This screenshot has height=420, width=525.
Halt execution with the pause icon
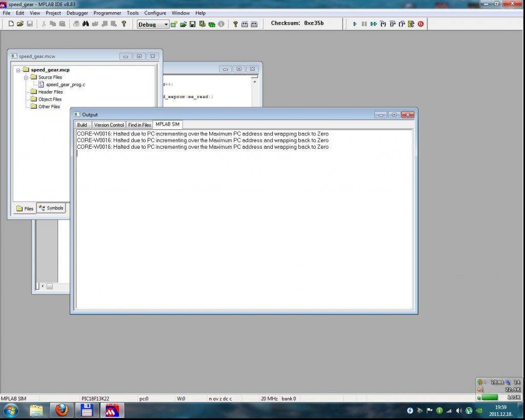click(365, 24)
